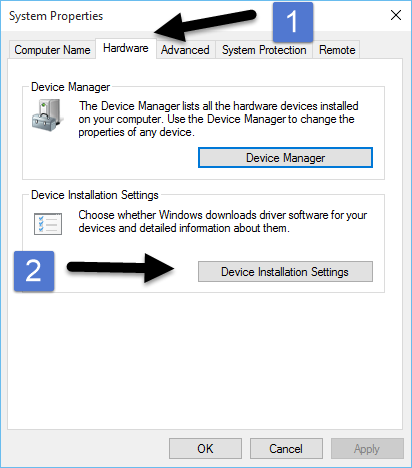Launch Device Manager via its button

(x=285, y=158)
